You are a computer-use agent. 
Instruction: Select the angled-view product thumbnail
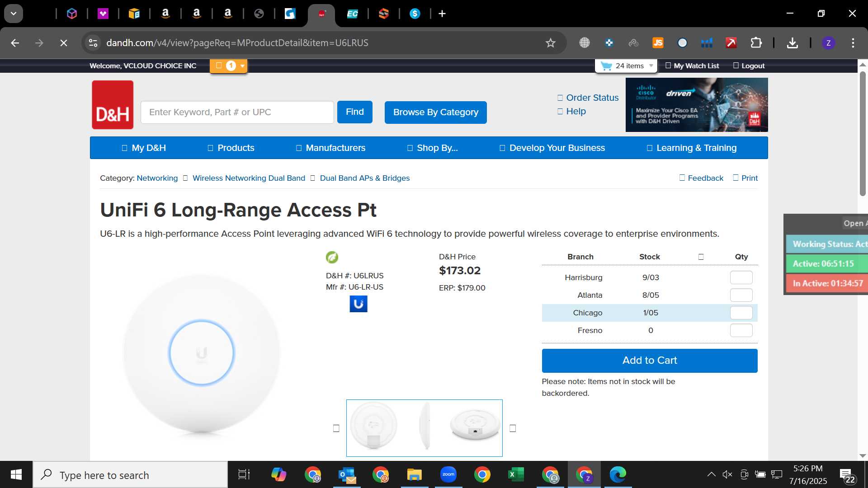[x=474, y=425]
